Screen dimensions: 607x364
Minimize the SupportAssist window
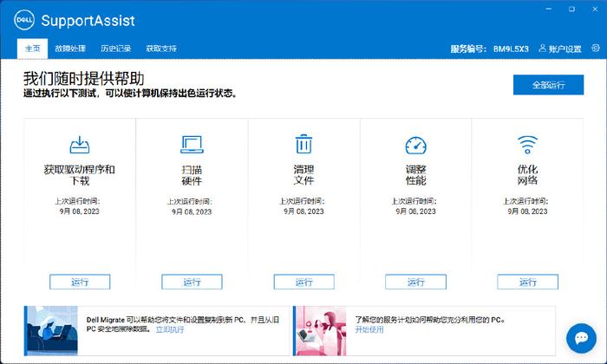click(x=549, y=9)
